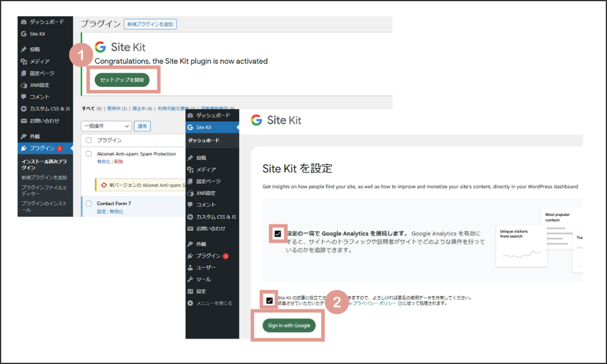Open コメント bubble icon in plugins page sidebar
607x364 pixels.
click(24, 96)
